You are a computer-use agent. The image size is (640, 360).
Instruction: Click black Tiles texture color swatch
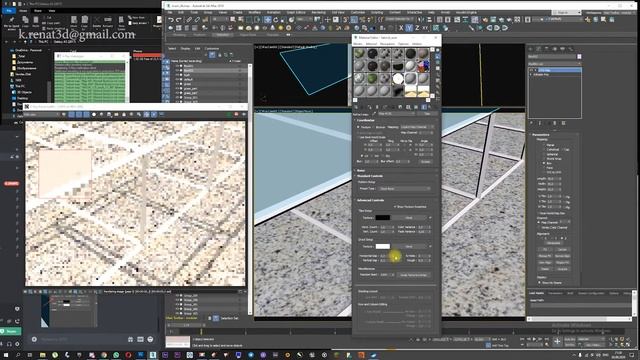pyautogui.click(x=382, y=218)
